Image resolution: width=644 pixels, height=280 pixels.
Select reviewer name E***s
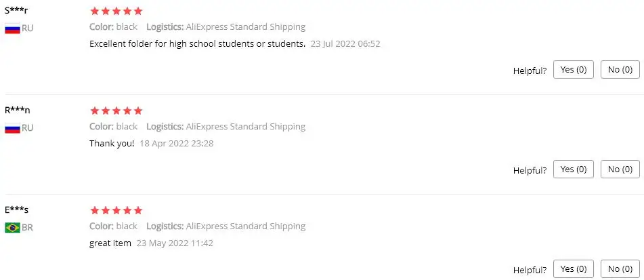click(x=17, y=209)
